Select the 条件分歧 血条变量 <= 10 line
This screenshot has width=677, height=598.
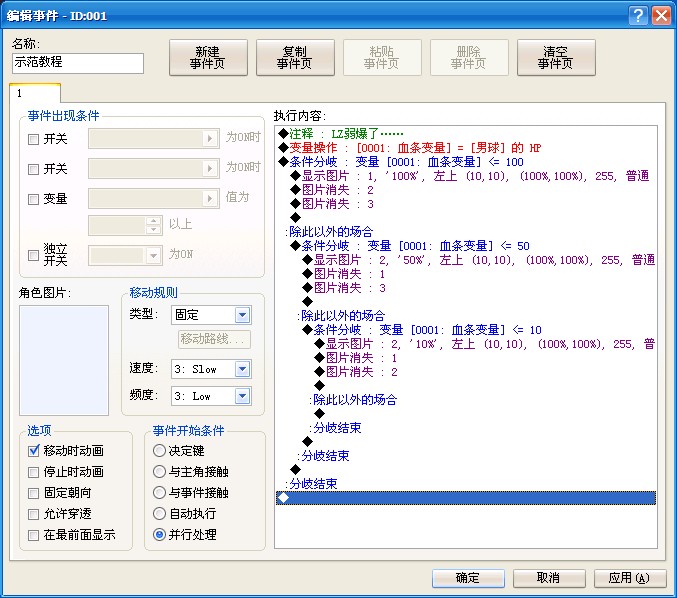pos(465,330)
